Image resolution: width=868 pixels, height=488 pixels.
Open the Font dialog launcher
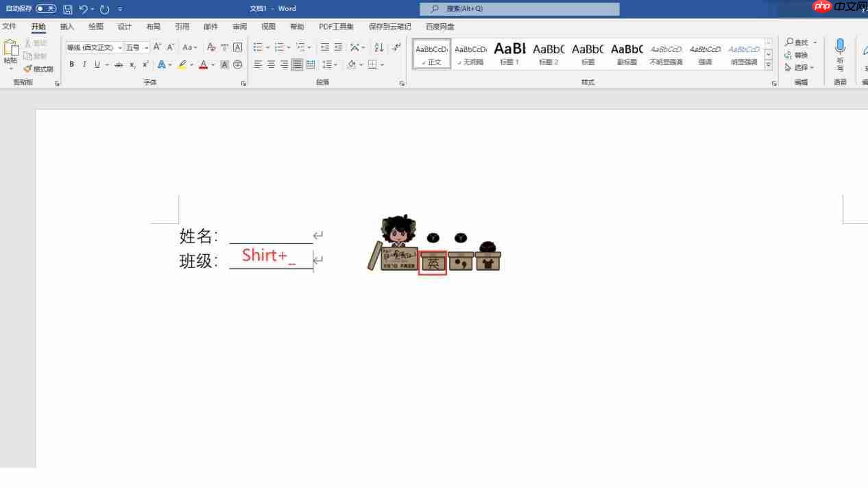coord(243,83)
